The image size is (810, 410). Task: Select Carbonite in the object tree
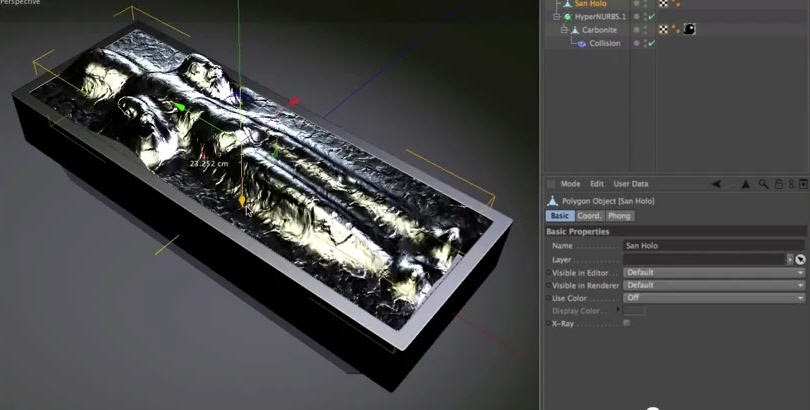coord(600,30)
